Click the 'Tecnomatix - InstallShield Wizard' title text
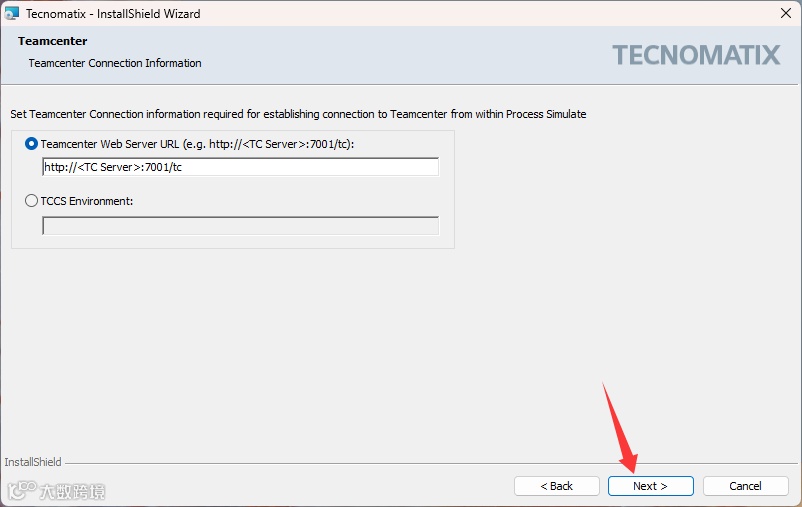Viewport: 802px width, 507px height. (x=113, y=14)
